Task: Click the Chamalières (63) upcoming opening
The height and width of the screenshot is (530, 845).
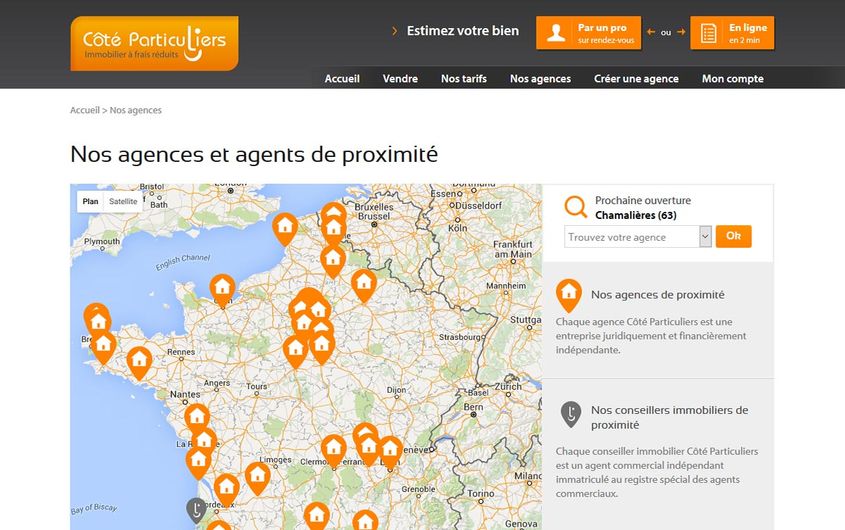Action: (635, 215)
